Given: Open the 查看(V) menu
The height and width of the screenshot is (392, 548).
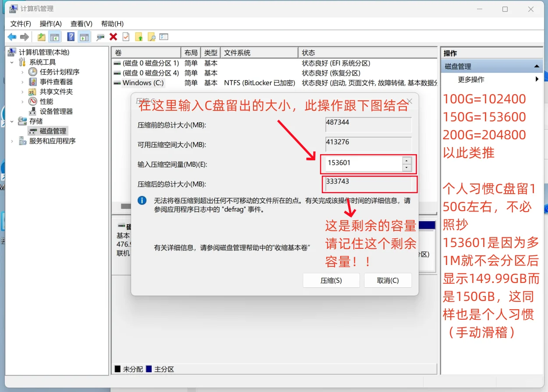Looking at the screenshot, I should [x=82, y=24].
